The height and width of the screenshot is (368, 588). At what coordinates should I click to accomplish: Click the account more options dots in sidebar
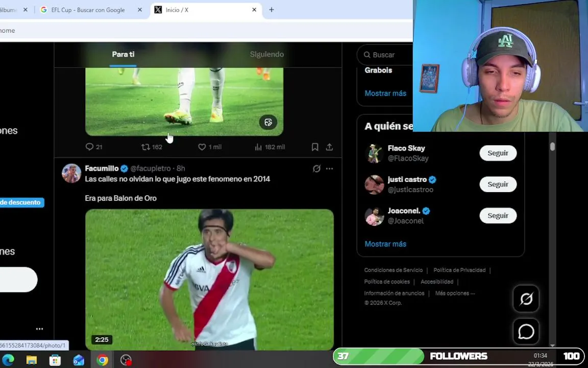pyautogui.click(x=39, y=329)
